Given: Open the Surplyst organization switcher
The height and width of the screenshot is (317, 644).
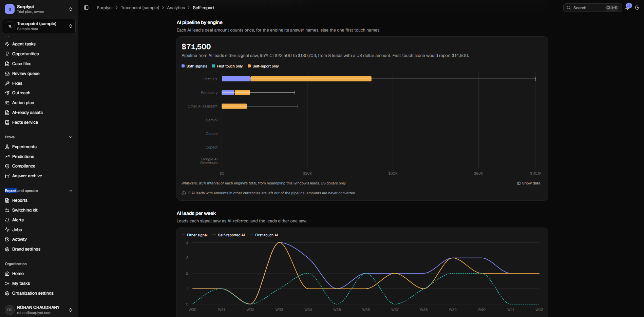Looking at the screenshot, I should (39, 9).
